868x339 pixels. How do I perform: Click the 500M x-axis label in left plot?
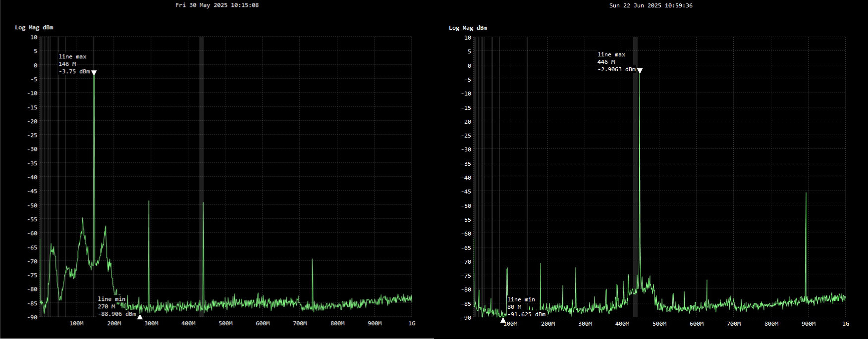tap(225, 324)
